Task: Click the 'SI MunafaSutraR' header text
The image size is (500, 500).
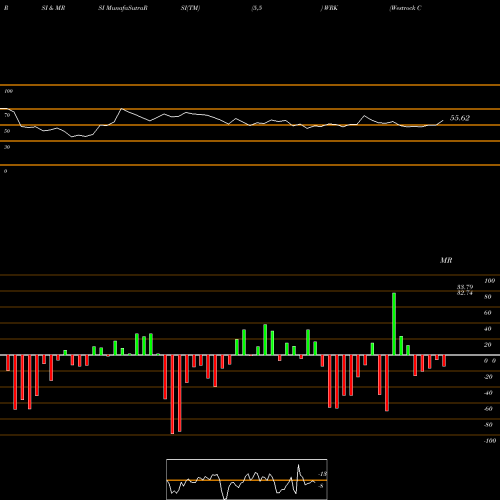Action: [x=123, y=8]
